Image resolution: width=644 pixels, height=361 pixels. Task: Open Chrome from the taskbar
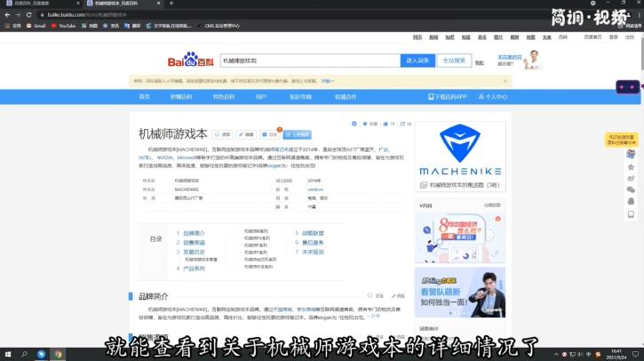[59, 354]
